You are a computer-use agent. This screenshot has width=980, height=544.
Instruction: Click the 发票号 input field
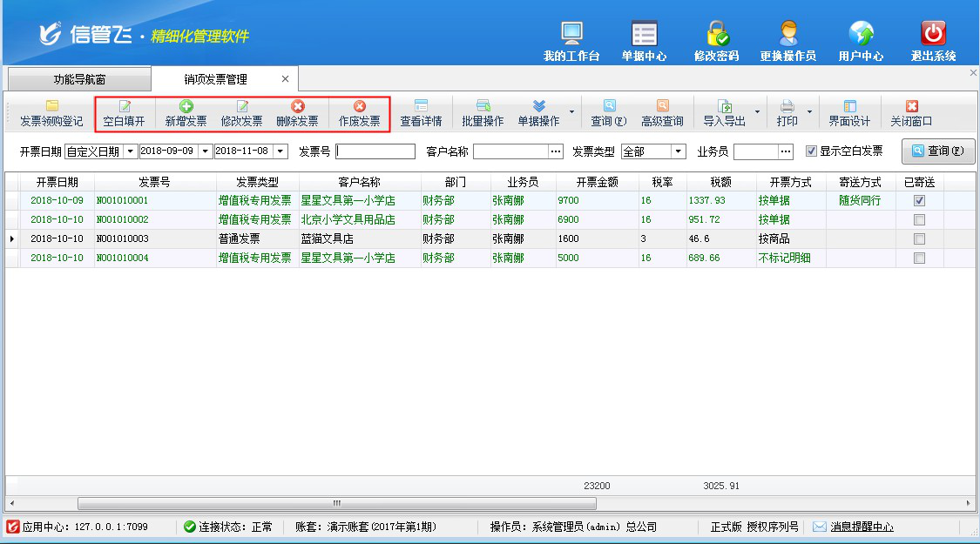(375, 151)
